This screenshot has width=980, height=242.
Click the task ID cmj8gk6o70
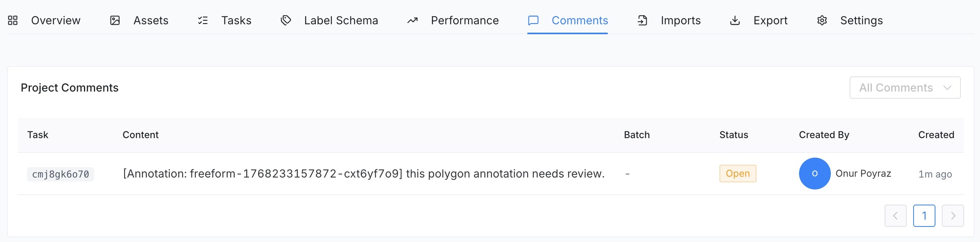(60, 174)
